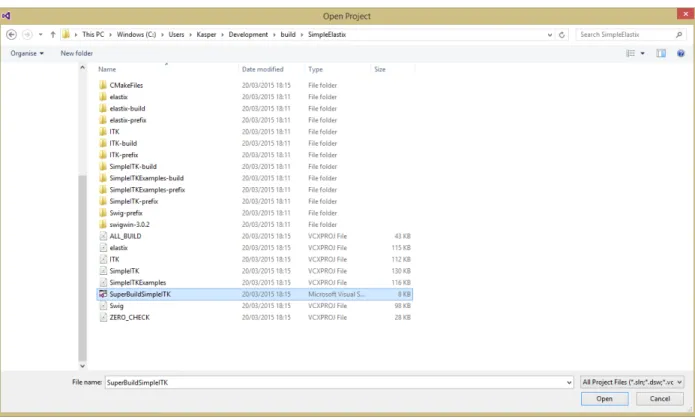Open the recent locations dropdown arrow

tap(40, 35)
